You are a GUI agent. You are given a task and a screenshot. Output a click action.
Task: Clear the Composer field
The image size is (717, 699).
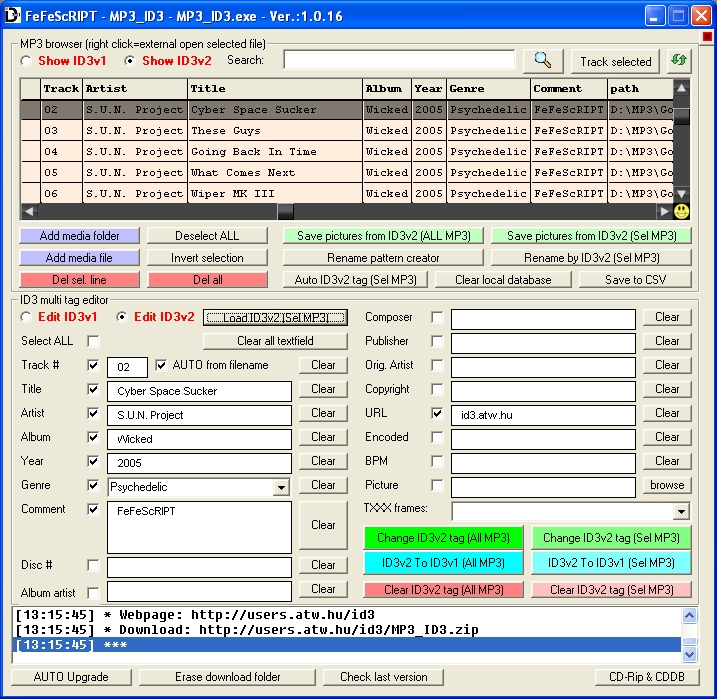click(667, 317)
